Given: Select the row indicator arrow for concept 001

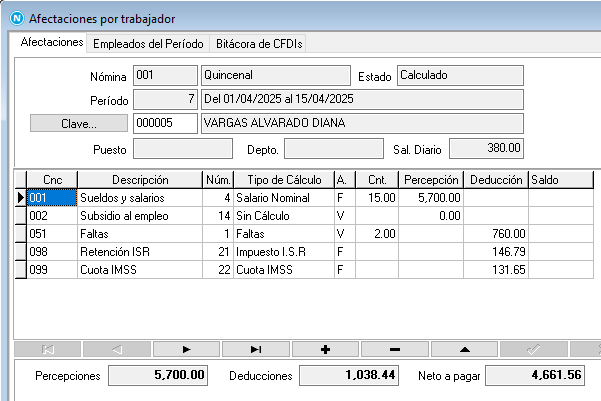Looking at the screenshot, I should tap(21, 198).
